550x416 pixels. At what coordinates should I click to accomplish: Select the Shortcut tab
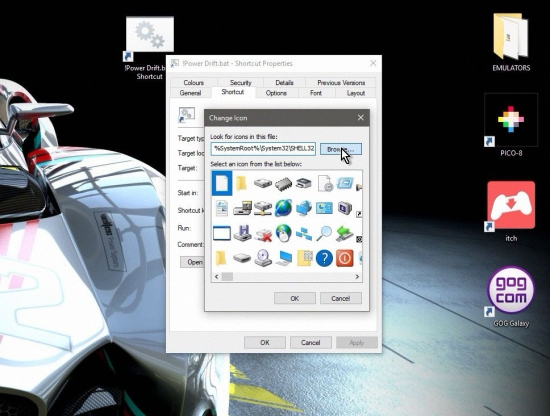coord(233,92)
